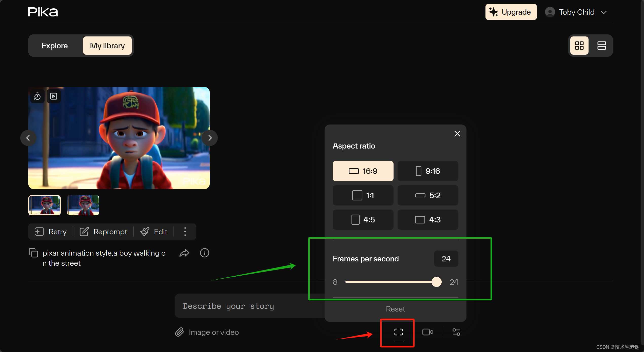Click the Reprompt button
Image resolution: width=644 pixels, height=352 pixels.
pos(103,232)
